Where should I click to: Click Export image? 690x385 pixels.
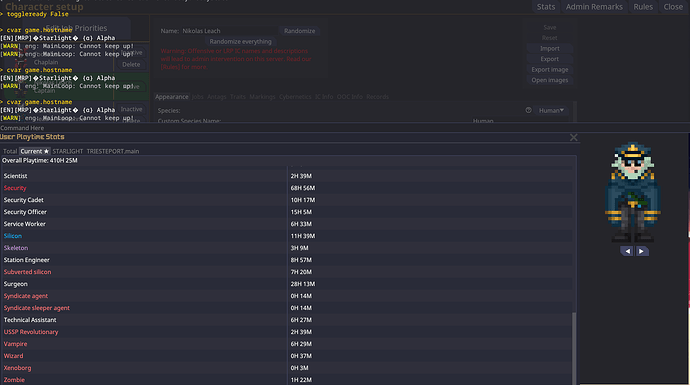[x=550, y=70]
